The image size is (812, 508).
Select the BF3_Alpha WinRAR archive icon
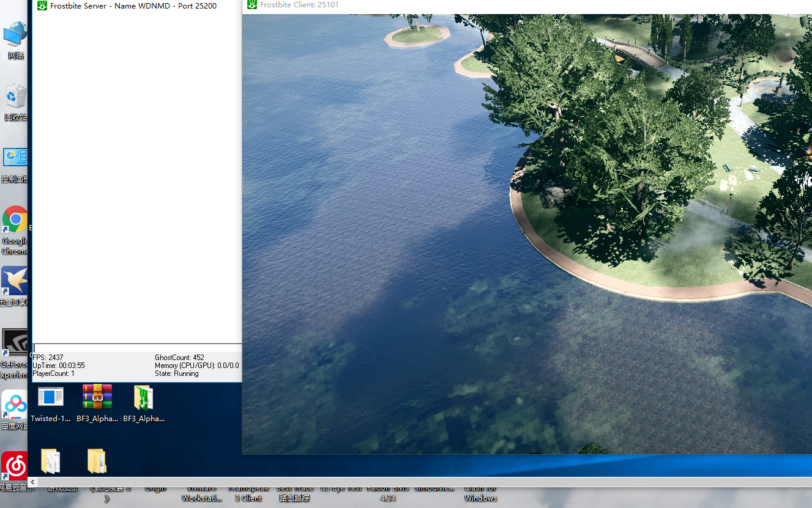[97, 397]
